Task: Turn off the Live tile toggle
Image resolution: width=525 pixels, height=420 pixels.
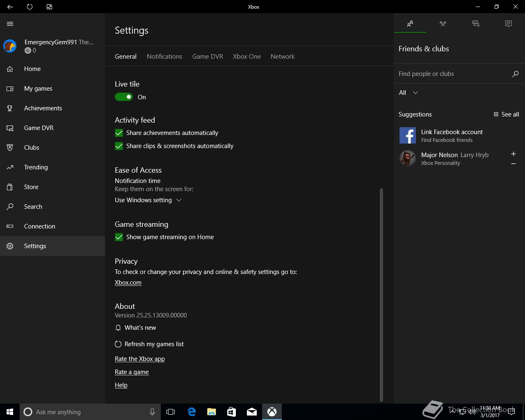Action: (x=124, y=97)
